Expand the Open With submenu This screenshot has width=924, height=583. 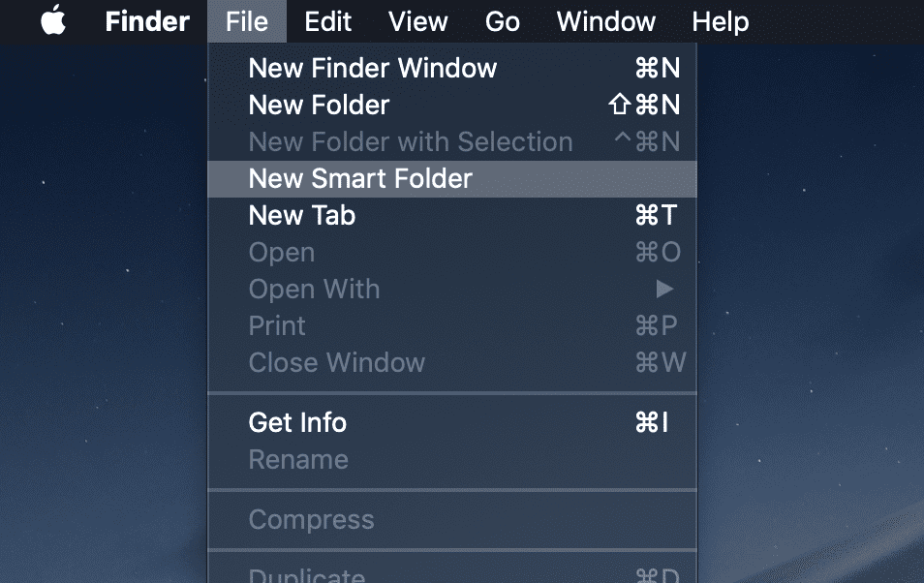[x=314, y=289]
